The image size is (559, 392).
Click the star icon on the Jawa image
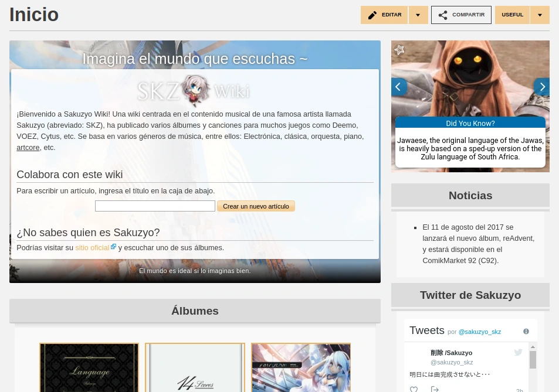click(x=399, y=49)
